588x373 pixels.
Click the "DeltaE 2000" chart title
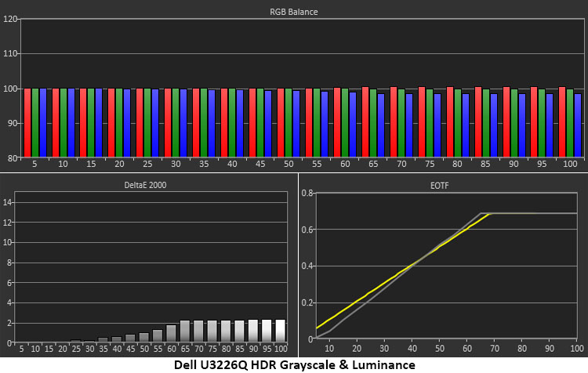pos(145,185)
